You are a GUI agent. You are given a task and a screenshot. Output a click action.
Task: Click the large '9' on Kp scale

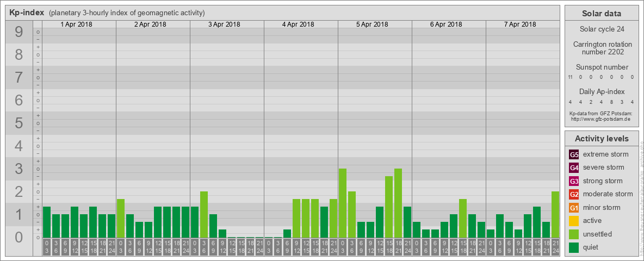(19, 32)
